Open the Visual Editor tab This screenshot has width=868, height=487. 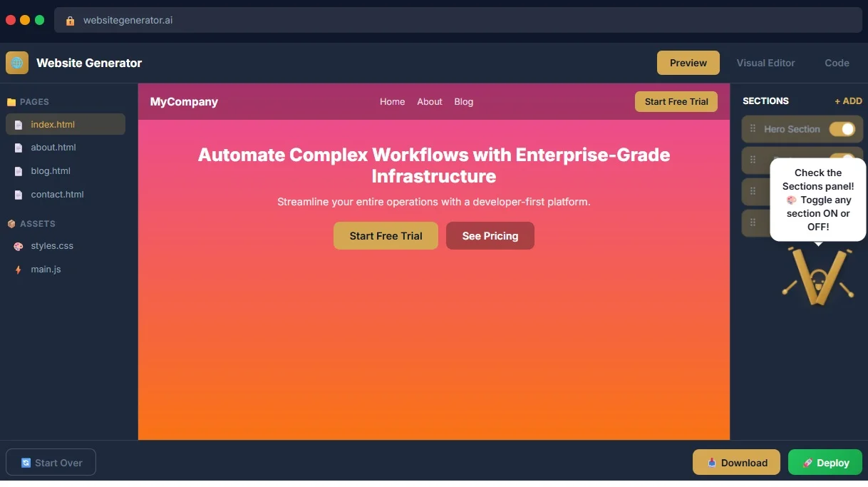click(766, 63)
